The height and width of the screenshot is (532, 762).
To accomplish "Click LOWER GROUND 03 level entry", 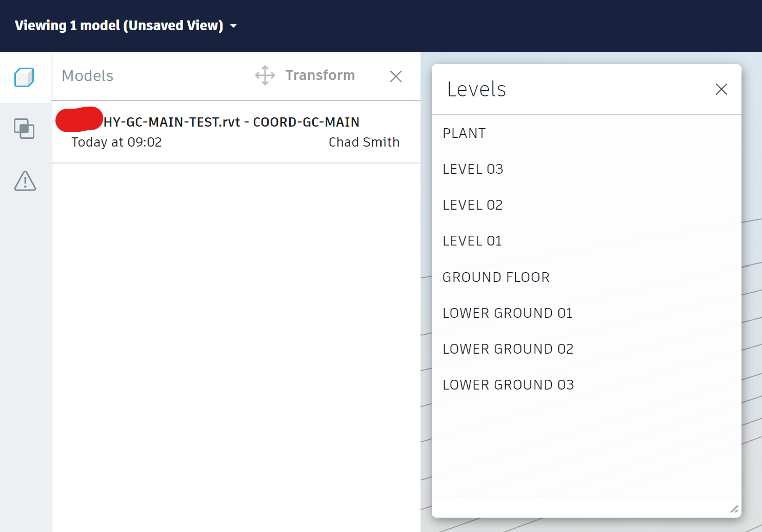I will (508, 384).
